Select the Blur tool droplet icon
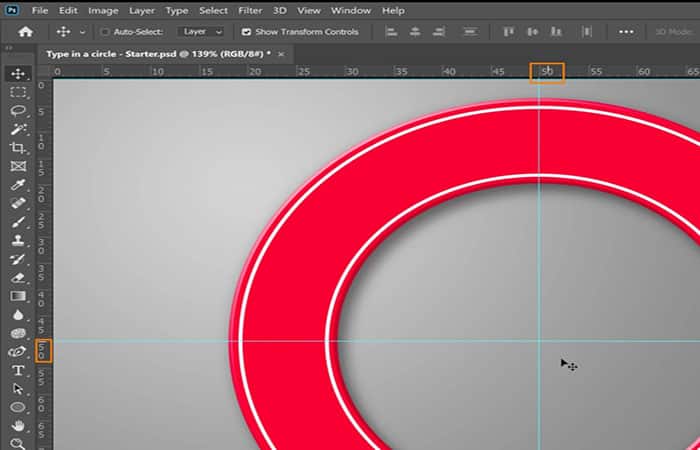 (x=18, y=315)
